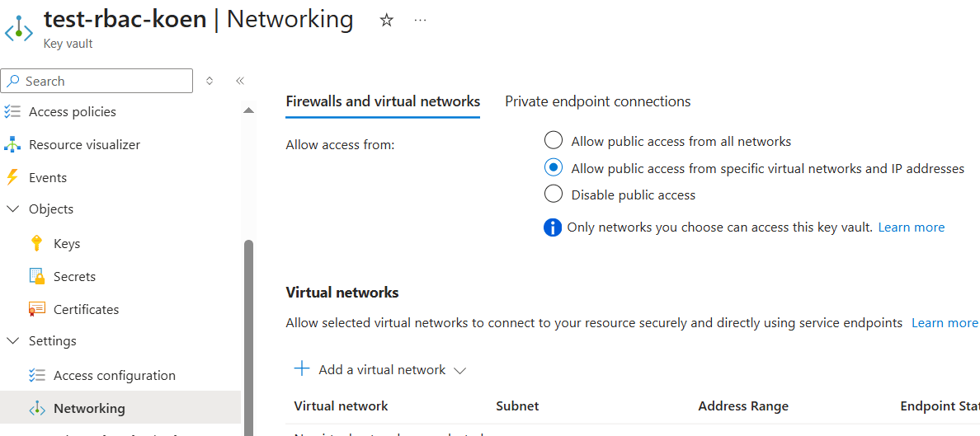Viewport: 980px width, 436px height.
Task: Click the sidebar vertical scrollbar
Action: coord(249,330)
